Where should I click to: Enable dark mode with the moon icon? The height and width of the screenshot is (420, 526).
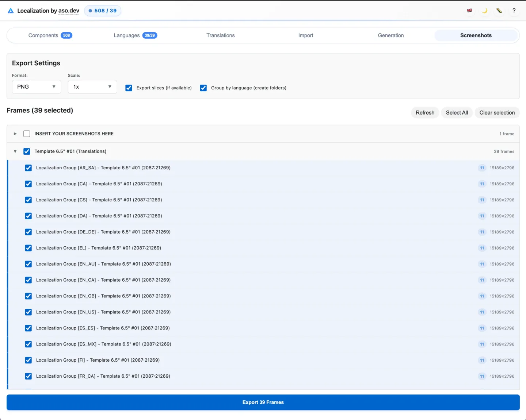(484, 11)
